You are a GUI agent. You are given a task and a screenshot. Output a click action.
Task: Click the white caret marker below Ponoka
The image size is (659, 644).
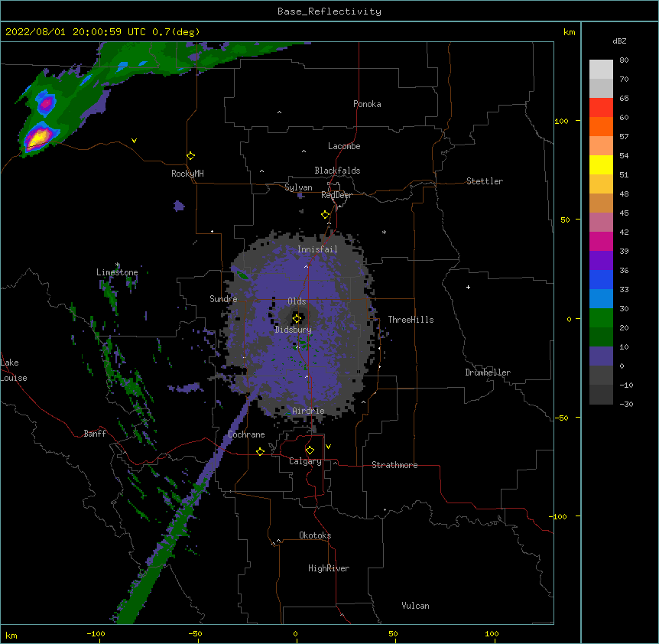click(279, 112)
